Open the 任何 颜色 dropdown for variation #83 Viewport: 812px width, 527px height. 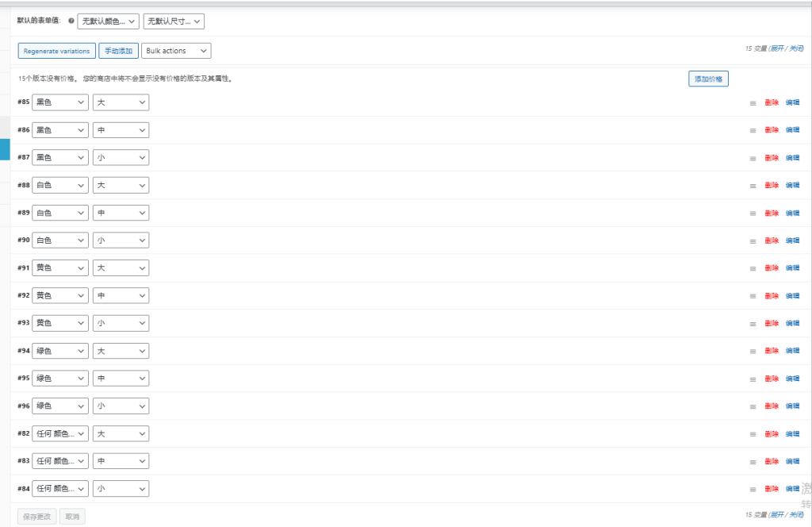click(x=60, y=461)
